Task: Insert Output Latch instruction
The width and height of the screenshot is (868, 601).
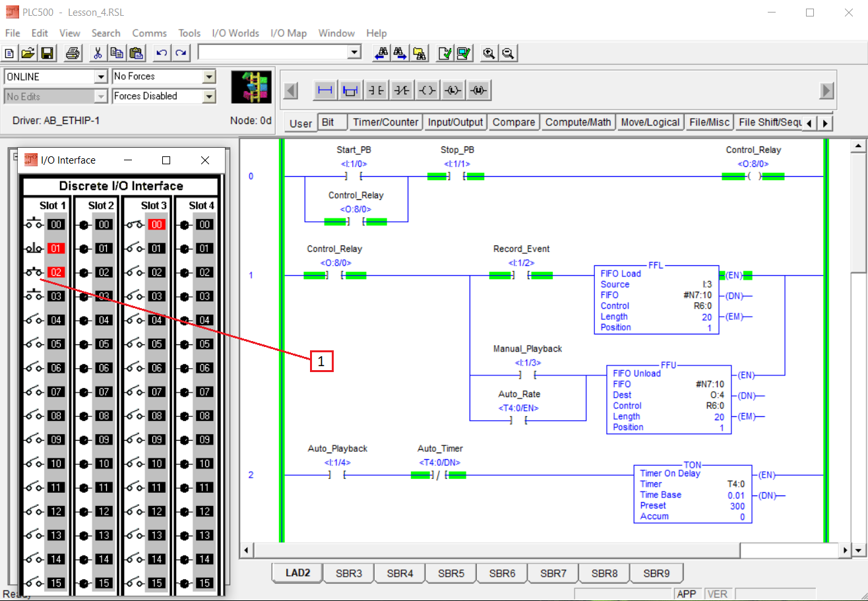Action: 452,90
